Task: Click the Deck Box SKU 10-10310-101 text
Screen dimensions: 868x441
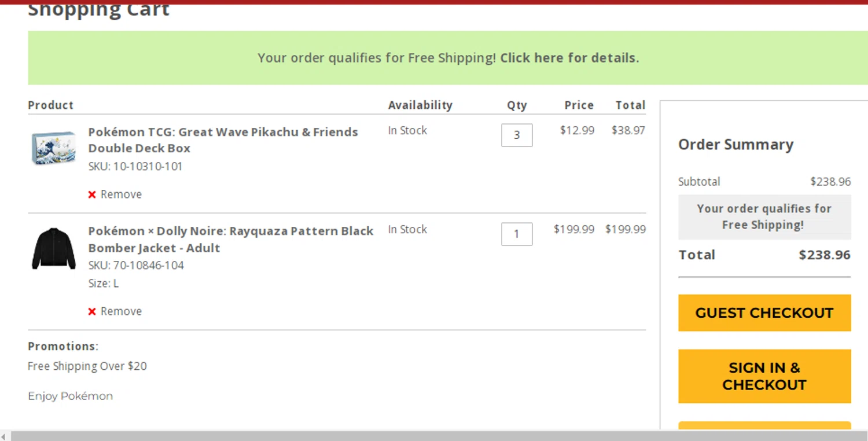Action: [135, 167]
